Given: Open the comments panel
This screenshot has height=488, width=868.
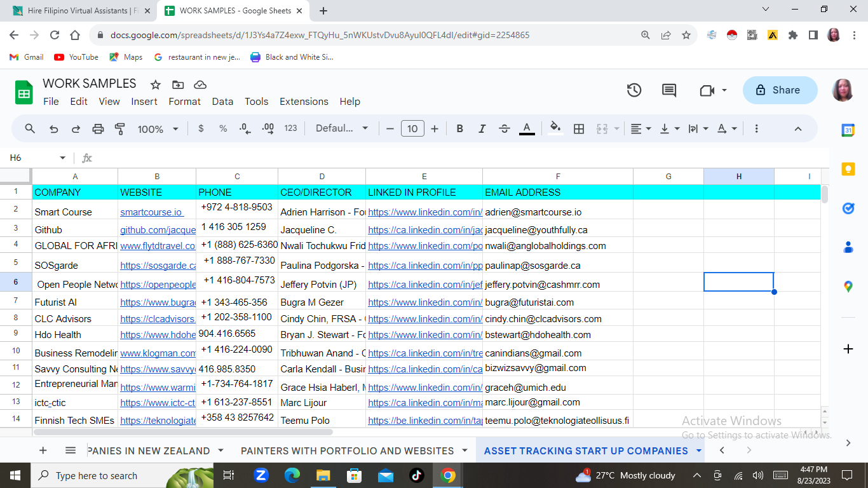Looking at the screenshot, I should pyautogui.click(x=669, y=90).
